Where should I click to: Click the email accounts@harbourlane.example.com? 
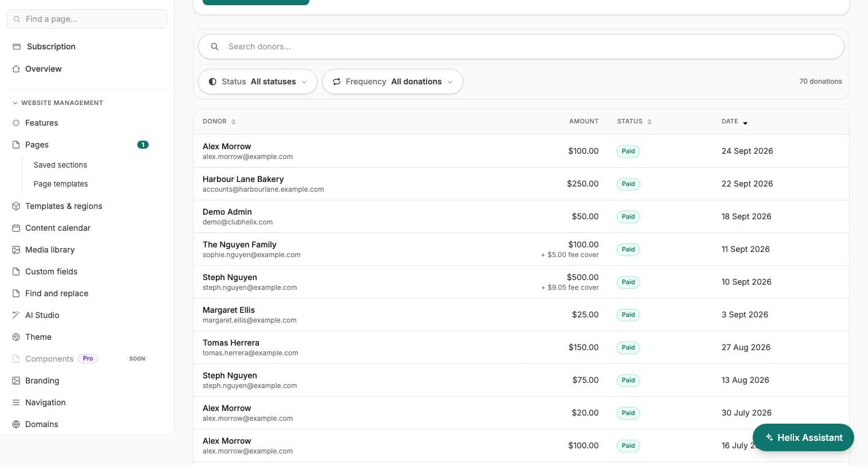point(263,189)
